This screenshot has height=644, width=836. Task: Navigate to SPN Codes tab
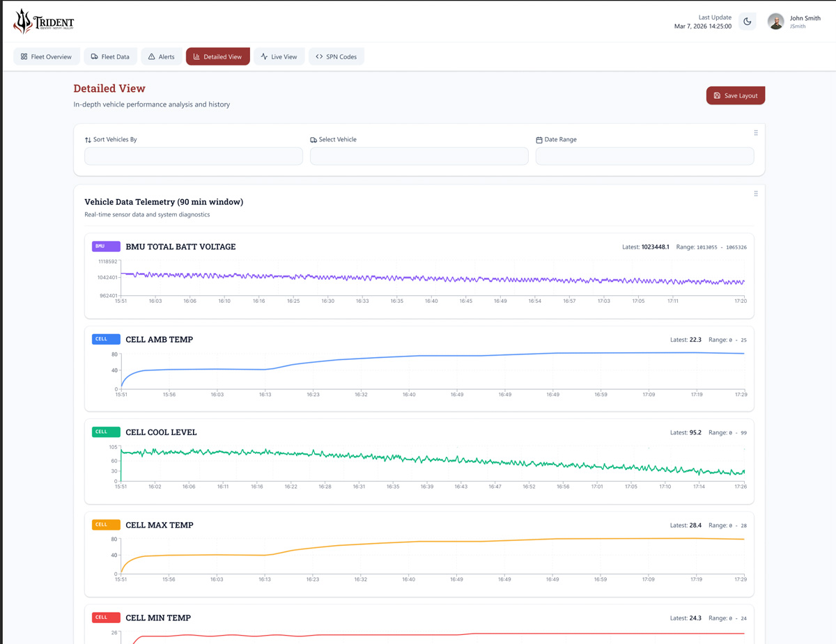(336, 56)
